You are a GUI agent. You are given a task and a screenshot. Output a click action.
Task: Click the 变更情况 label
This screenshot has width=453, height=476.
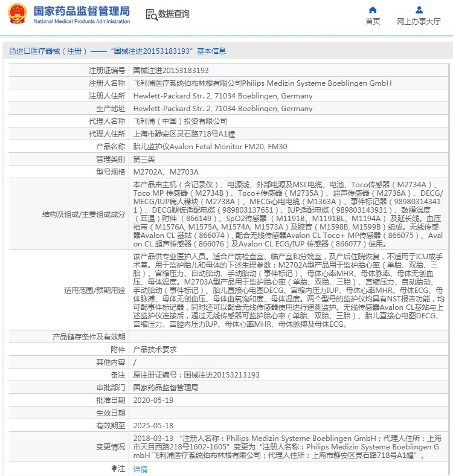pyautogui.click(x=111, y=447)
